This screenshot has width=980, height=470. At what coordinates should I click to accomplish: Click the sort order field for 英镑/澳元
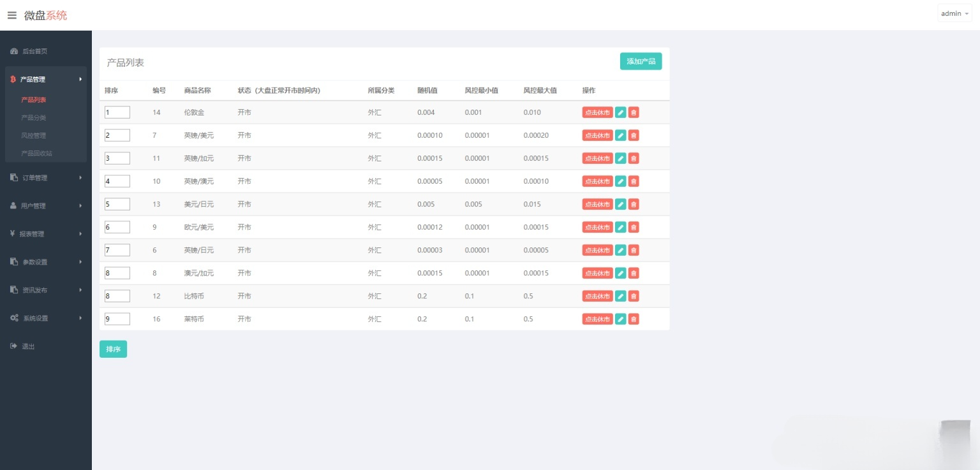coord(117,181)
